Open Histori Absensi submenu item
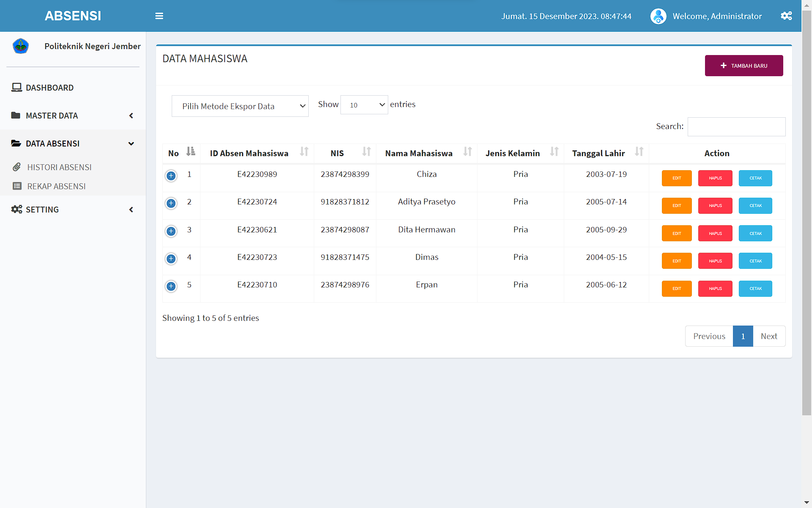812x508 pixels. 73,167
